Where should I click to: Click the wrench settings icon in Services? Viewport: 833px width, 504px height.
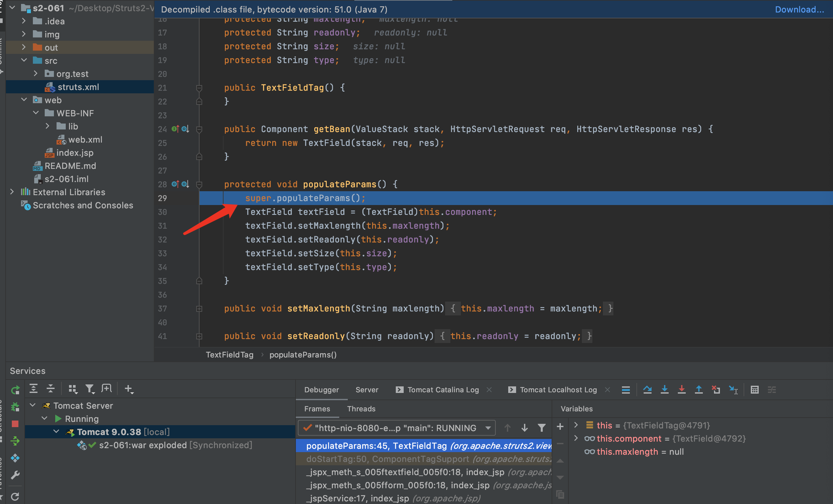click(x=15, y=475)
